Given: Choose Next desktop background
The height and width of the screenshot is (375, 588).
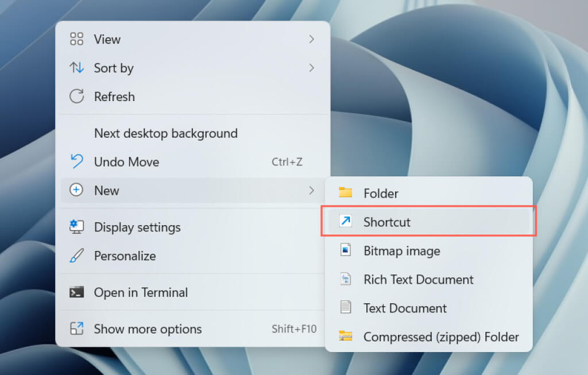Looking at the screenshot, I should [192, 133].
